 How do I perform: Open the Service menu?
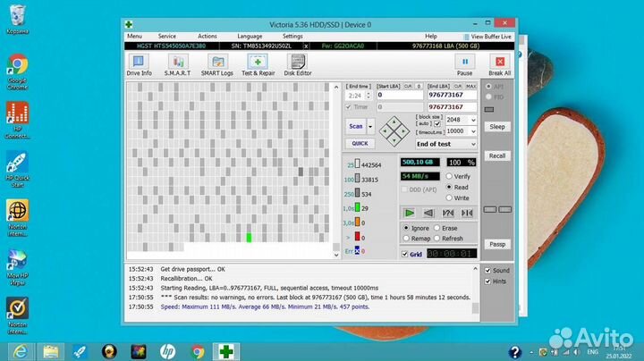pos(166,36)
